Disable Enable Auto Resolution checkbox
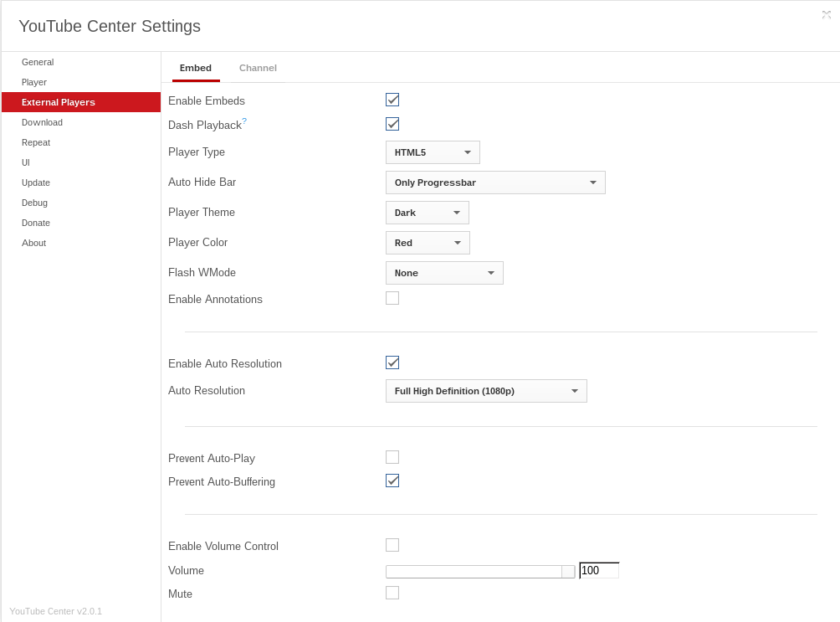Screen dimensions: 840x622 (x=392, y=362)
